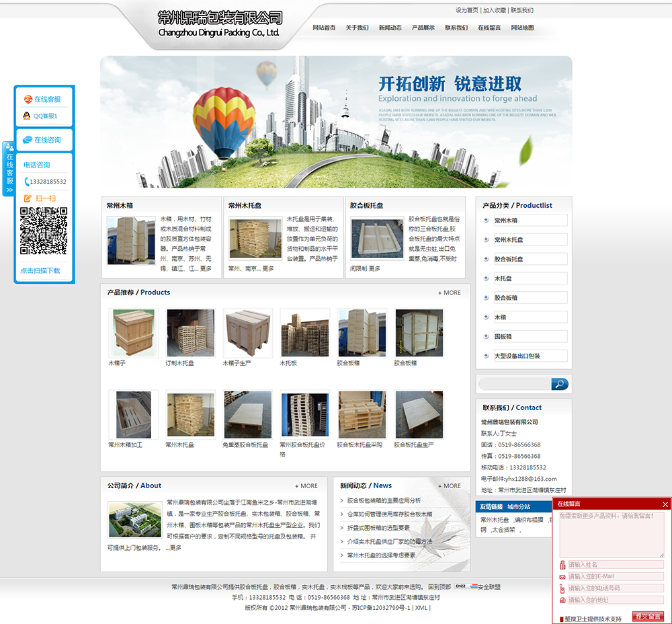Open the 产品展示 navigation menu item
The height and width of the screenshot is (624, 672).
423,28
